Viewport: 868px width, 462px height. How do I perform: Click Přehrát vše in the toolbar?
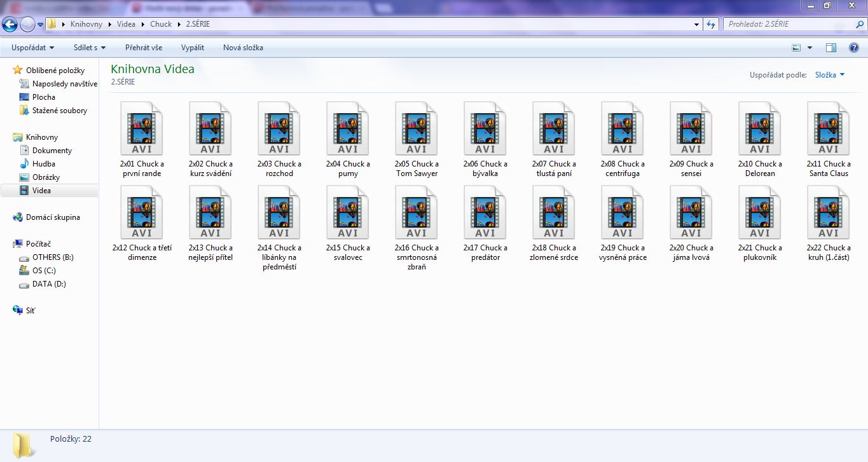click(144, 48)
